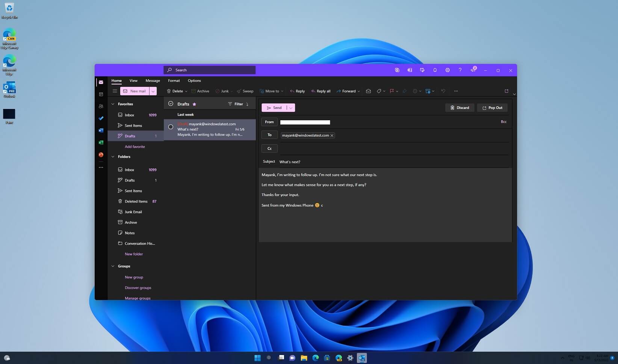This screenshot has width=618, height=364.
Task: Select the draft's message checkbox
Action: point(171,127)
